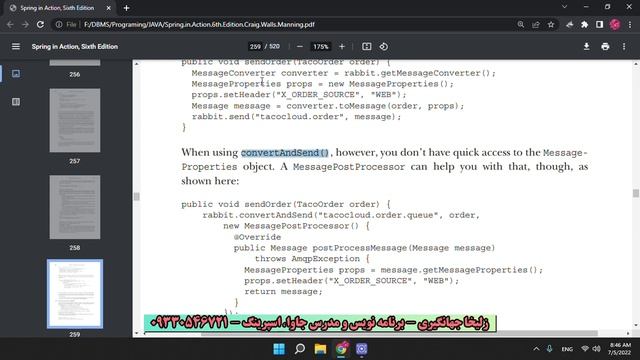Go forward in browser history
The image size is (640, 360).
25,24
